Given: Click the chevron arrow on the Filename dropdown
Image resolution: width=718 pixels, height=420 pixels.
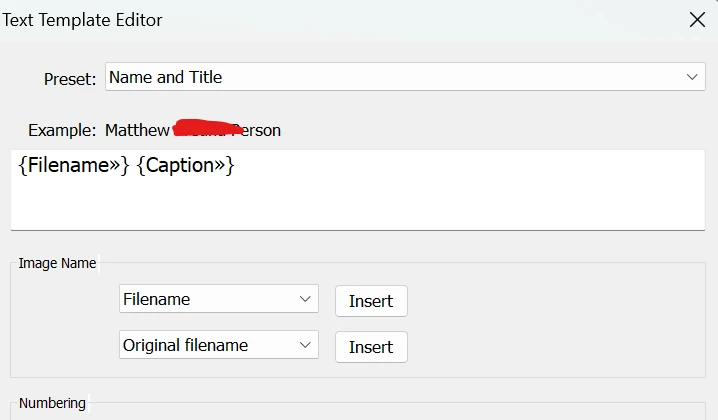Looking at the screenshot, I should pyautogui.click(x=305, y=299).
